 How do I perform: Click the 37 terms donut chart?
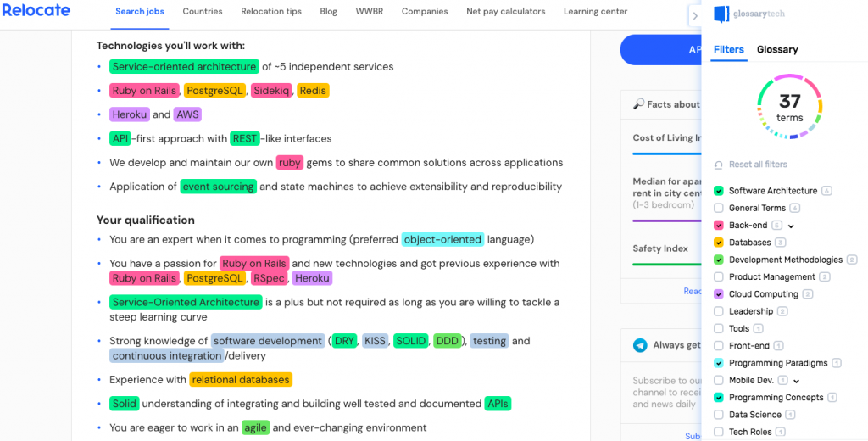click(789, 106)
